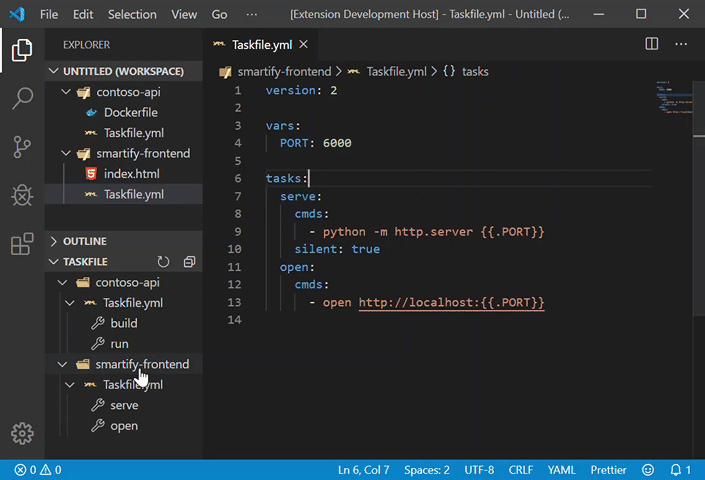Click smartify-frontend in breadcrumb

(x=284, y=71)
